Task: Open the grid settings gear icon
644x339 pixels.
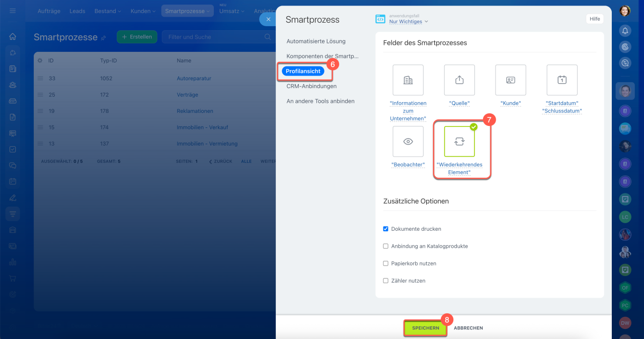Action: point(40,60)
